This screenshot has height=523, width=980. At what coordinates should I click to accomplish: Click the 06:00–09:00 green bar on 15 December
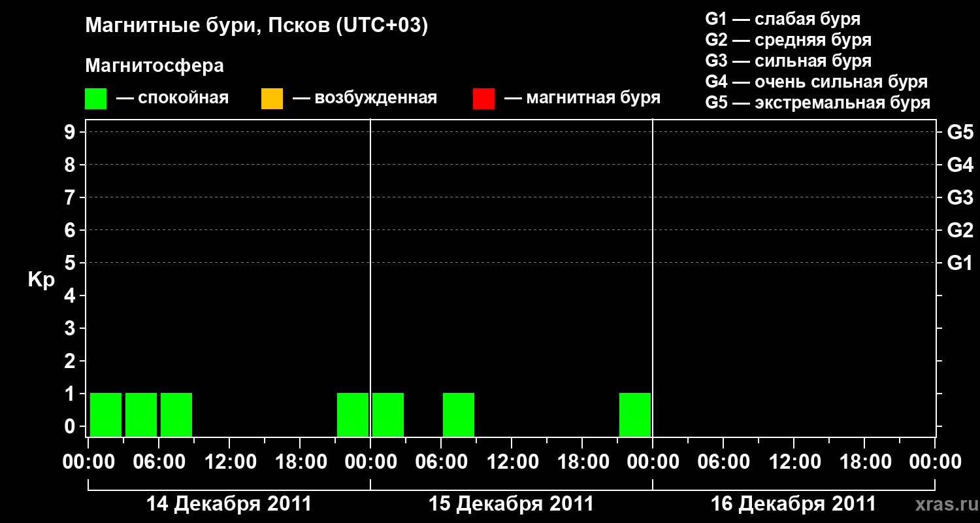[459, 414]
